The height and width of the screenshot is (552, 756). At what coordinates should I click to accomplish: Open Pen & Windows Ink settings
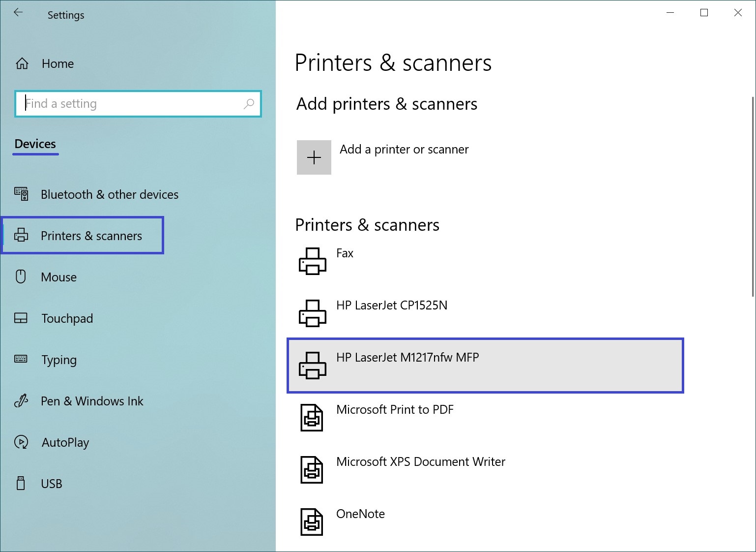point(92,401)
